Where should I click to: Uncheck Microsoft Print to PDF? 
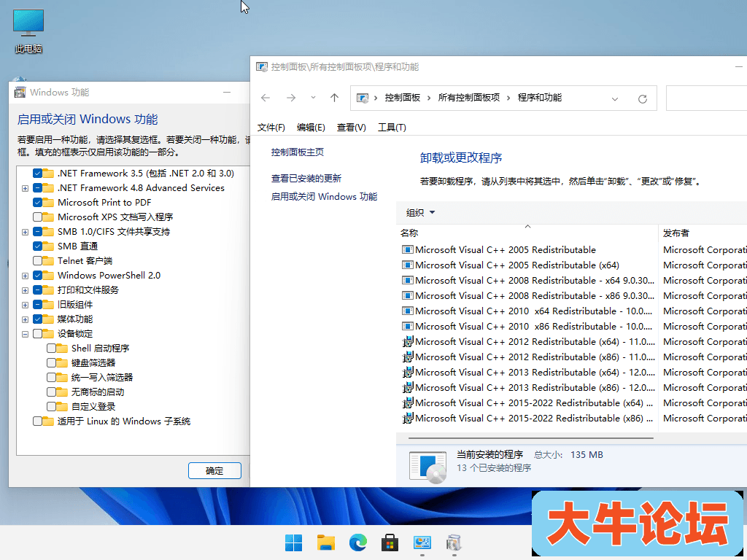[x=38, y=203]
